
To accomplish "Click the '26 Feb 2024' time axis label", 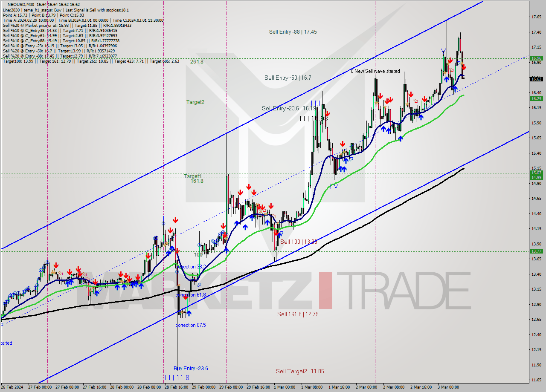I will pyautogui.click(x=12, y=387).
